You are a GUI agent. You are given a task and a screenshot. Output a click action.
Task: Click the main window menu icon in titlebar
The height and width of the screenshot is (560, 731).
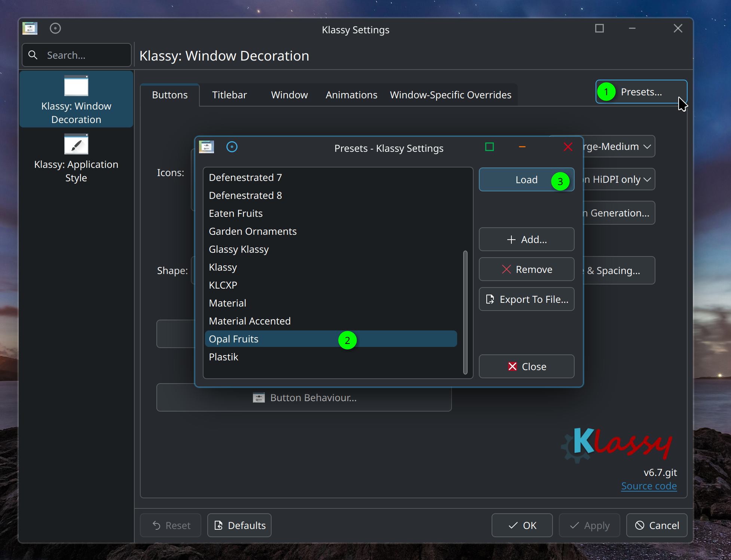[30, 28]
